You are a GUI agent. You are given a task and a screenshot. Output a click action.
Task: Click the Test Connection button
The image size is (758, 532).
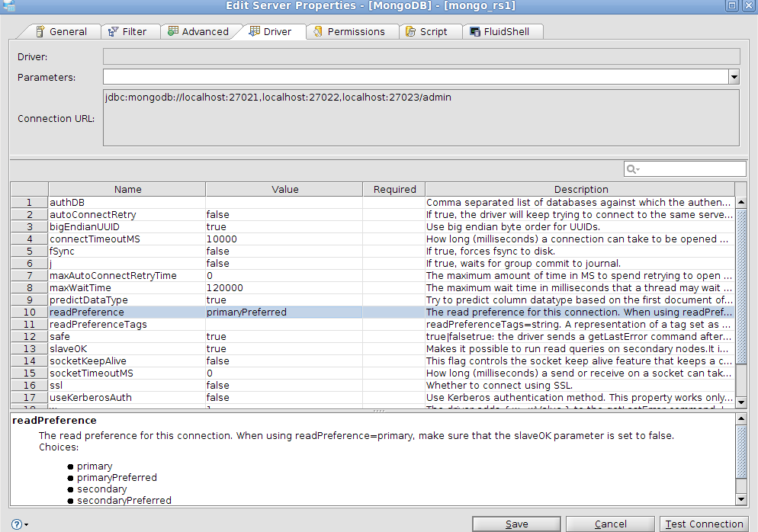tap(704, 524)
